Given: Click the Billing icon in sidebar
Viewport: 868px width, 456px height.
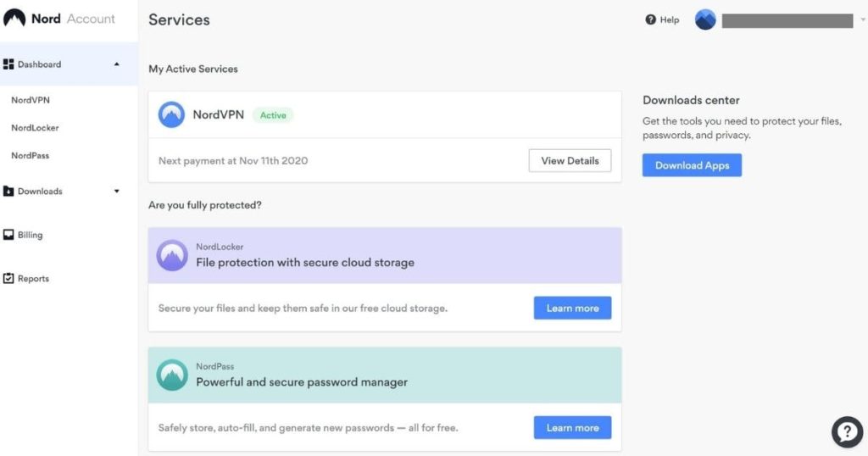Looking at the screenshot, I should (x=8, y=235).
